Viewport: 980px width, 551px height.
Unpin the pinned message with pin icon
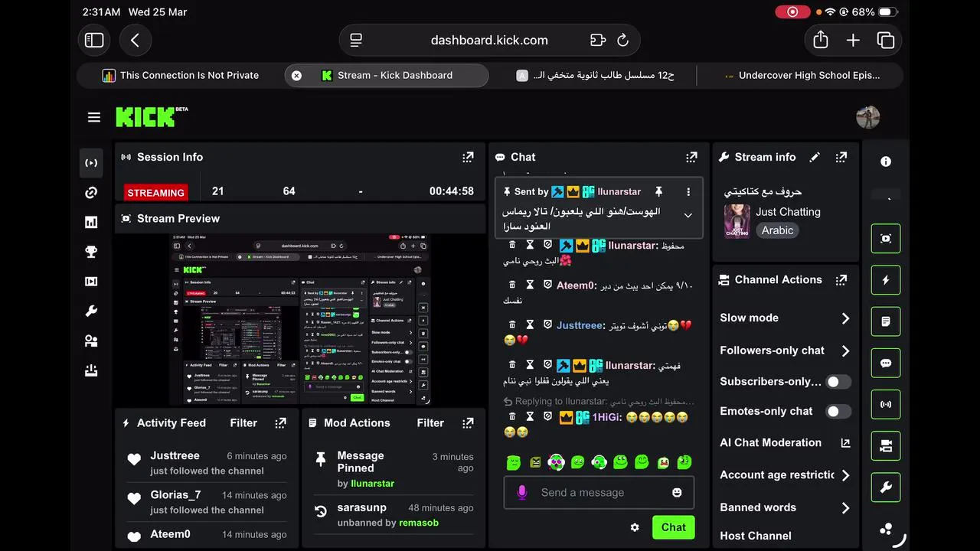coord(658,191)
